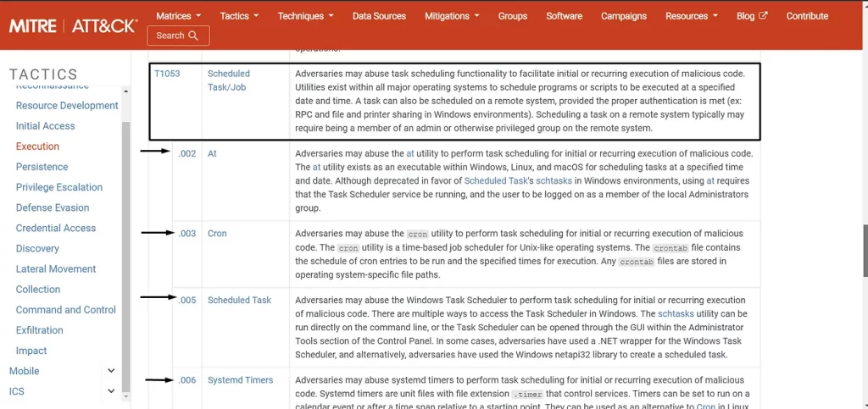Open the Scheduled Task sub-technique name link
Viewport: 868px width, 409px height.
[x=239, y=300]
